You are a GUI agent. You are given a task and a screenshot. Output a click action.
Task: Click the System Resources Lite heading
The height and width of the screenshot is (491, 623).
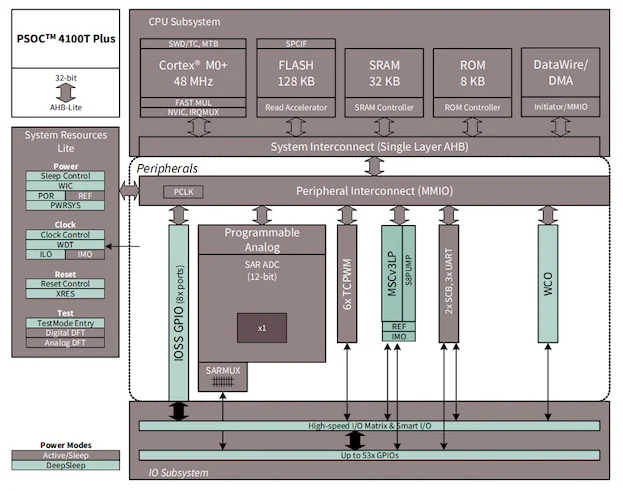(x=66, y=141)
